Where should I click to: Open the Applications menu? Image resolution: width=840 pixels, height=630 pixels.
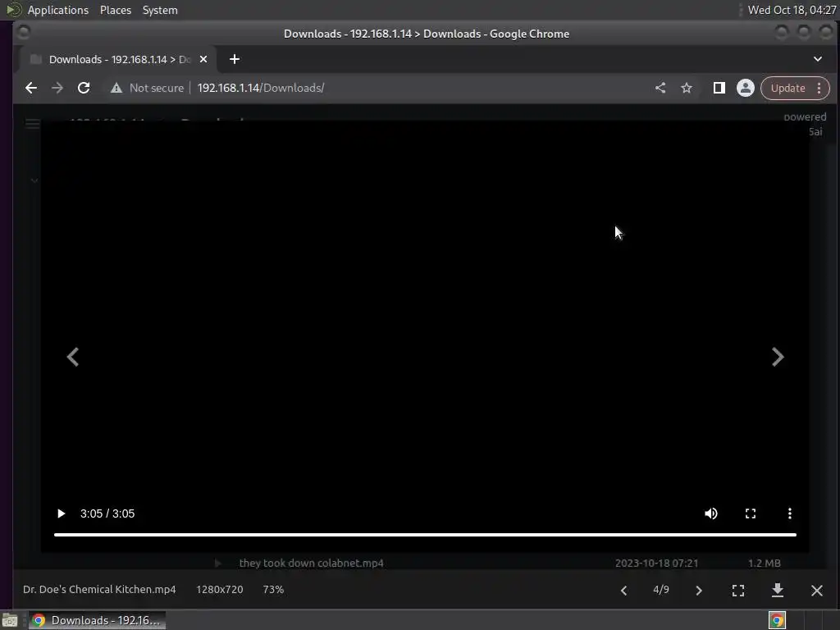tap(58, 10)
